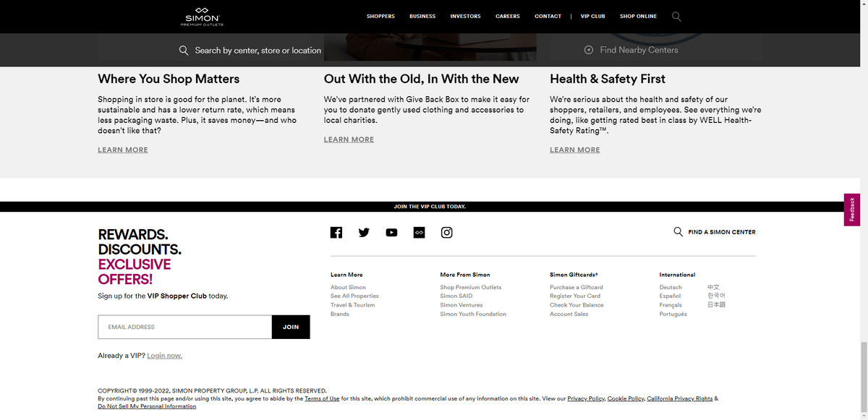The height and width of the screenshot is (420, 868).
Task: Open the About Simon footer link
Action: click(348, 287)
